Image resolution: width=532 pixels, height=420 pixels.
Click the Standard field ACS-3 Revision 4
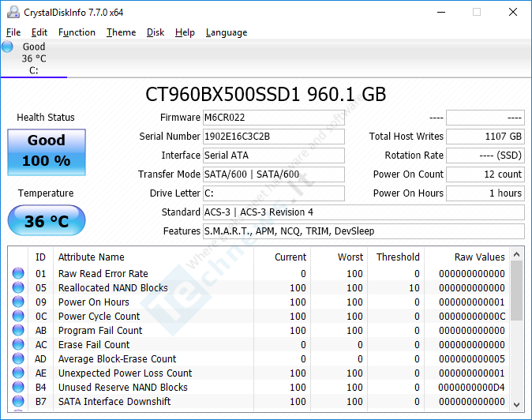pyautogui.click(x=364, y=212)
